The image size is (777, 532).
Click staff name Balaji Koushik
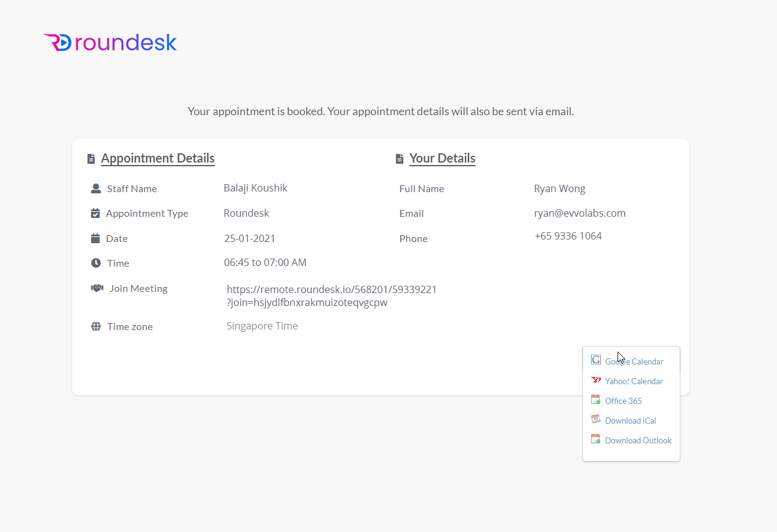pyautogui.click(x=256, y=188)
